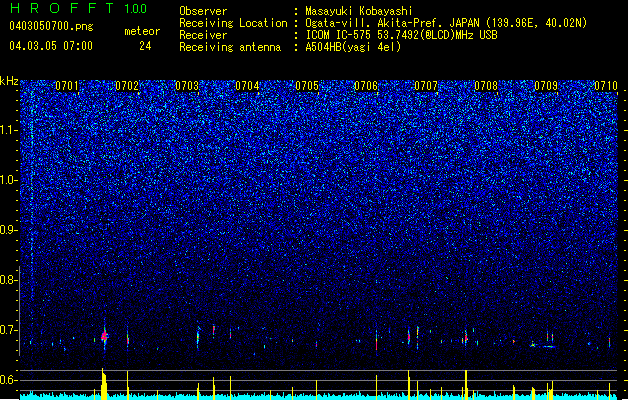Select the file name 0403050700.png
The width and height of the screenshot is (629, 400).
(x=51, y=26)
